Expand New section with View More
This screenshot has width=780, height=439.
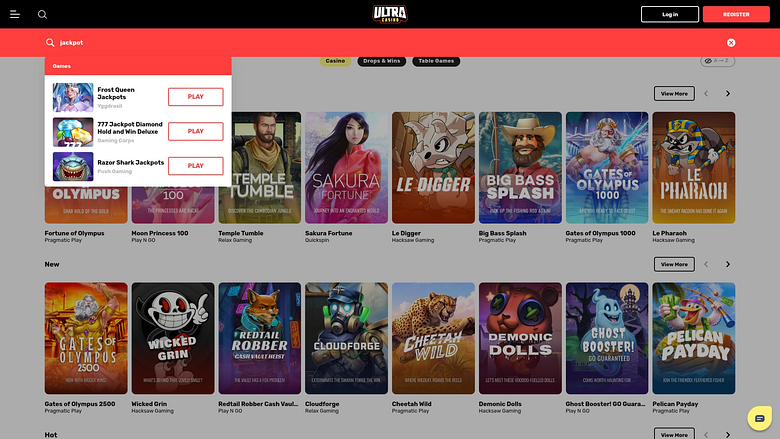coord(674,264)
